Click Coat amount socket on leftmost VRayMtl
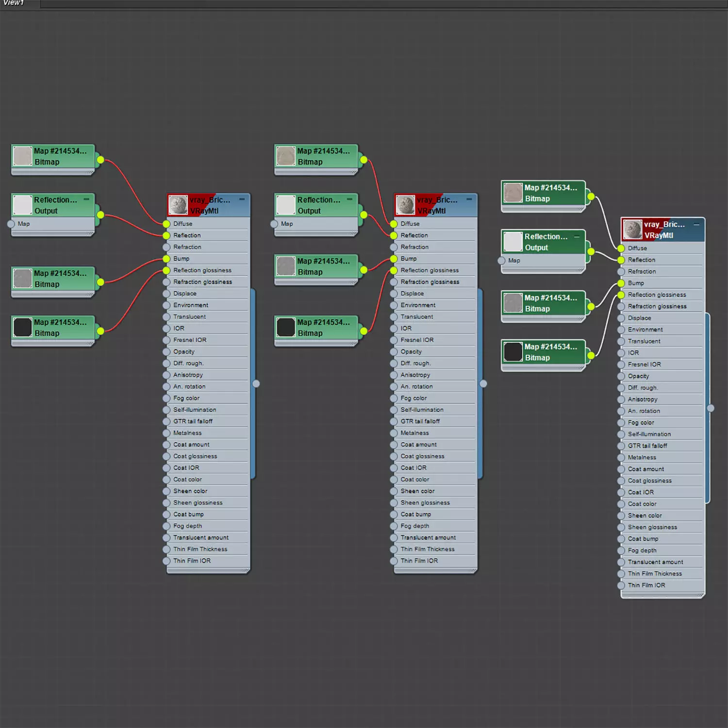This screenshot has width=728, height=728. [166, 445]
